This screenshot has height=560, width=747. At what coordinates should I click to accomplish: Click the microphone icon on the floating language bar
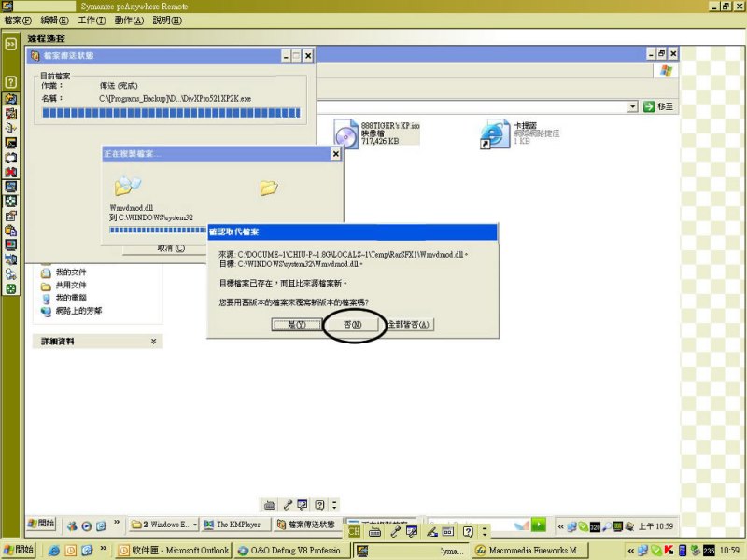288,505
